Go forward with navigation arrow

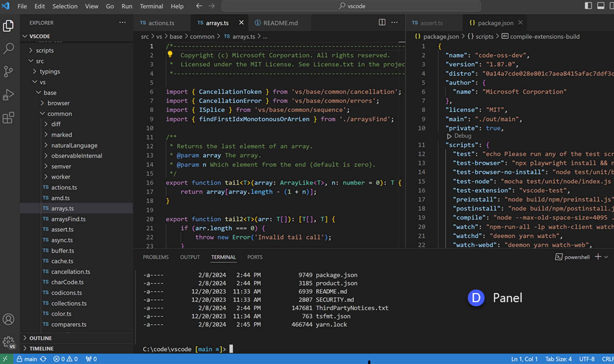coord(212,6)
